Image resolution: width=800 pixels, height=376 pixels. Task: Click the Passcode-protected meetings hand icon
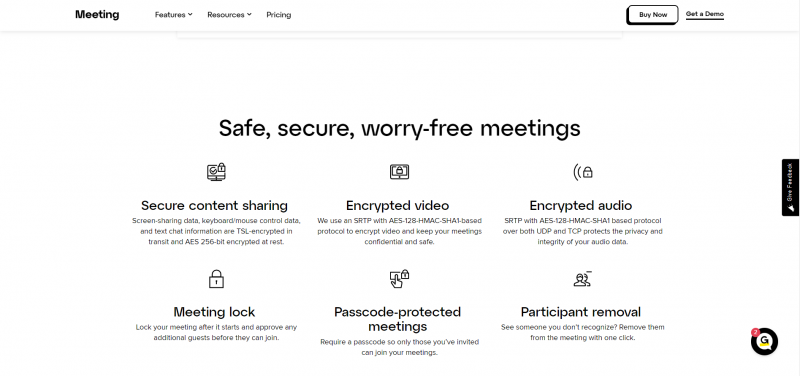click(x=399, y=279)
